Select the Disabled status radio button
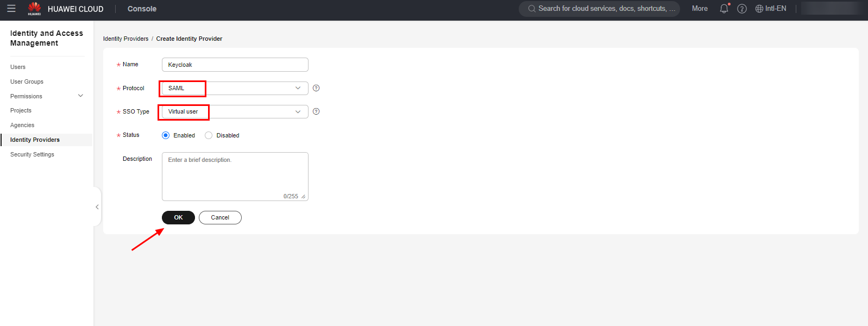 point(209,135)
